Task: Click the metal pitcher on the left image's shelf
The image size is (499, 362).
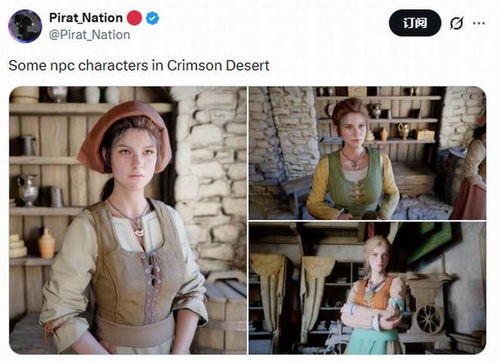Action: (x=28, y=191)
